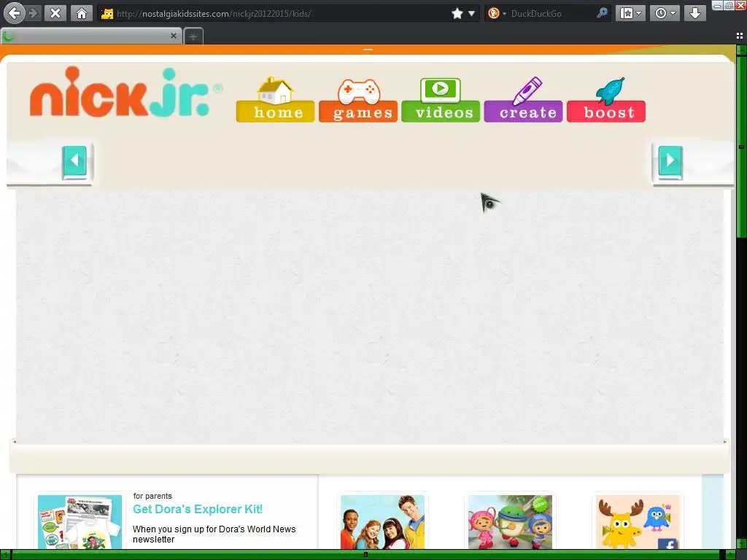The width and height of the screenshot is (747, 560).
Task: Open a new tab with plus button
Action: [193, 36]
